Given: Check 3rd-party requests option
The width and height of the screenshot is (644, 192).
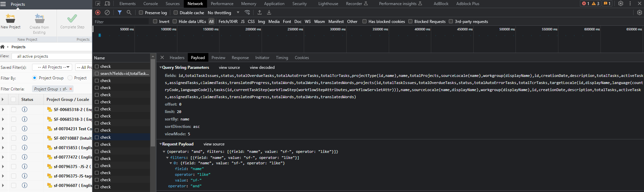Looking at the screenshot, I should click(451, 21).
